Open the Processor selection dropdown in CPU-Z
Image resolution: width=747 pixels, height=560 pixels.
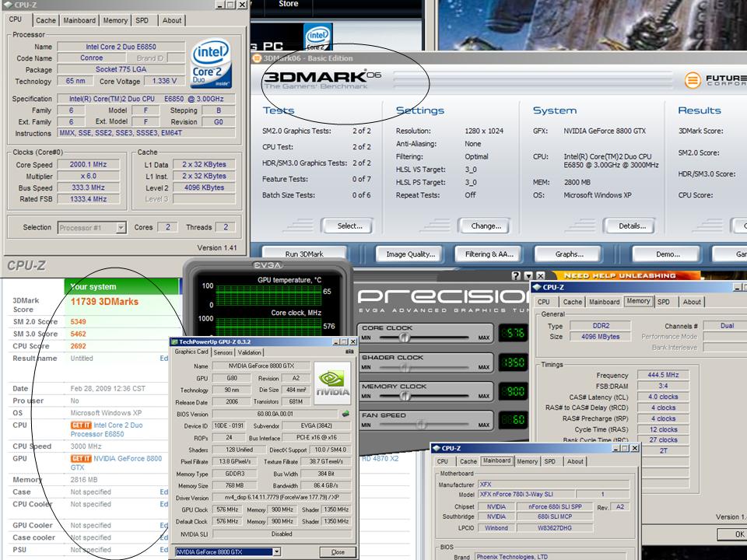pos(121,228)
